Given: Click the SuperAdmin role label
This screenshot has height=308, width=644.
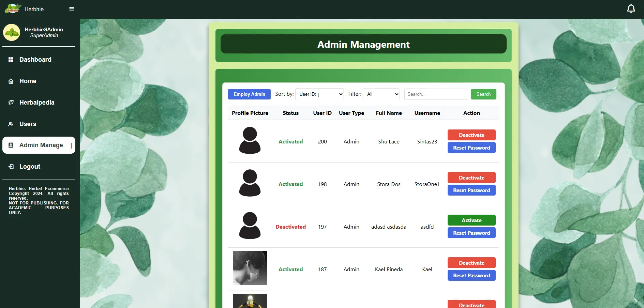Looking at the screenshot, I should point(44,35).
